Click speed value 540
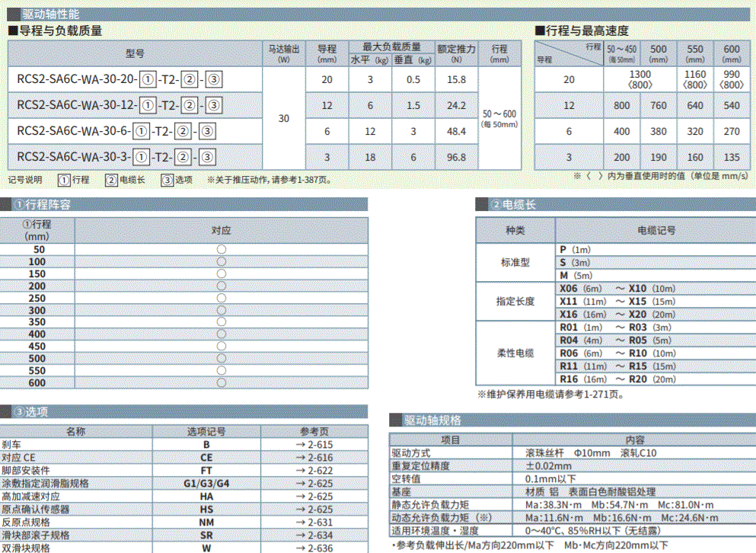Image resolution: width=756 pixels, height=553 pixels. pyautogui.click(x=732, y=105)
